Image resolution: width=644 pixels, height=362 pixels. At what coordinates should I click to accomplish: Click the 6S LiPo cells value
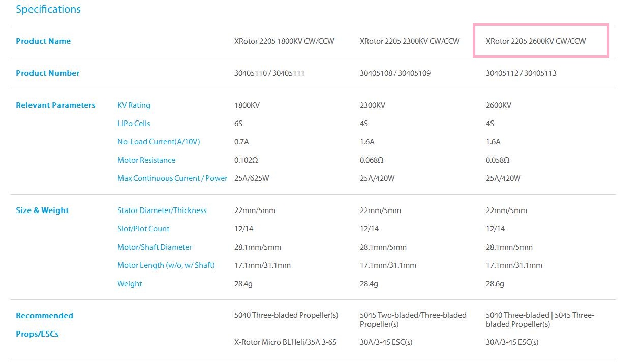click(238, 124)
